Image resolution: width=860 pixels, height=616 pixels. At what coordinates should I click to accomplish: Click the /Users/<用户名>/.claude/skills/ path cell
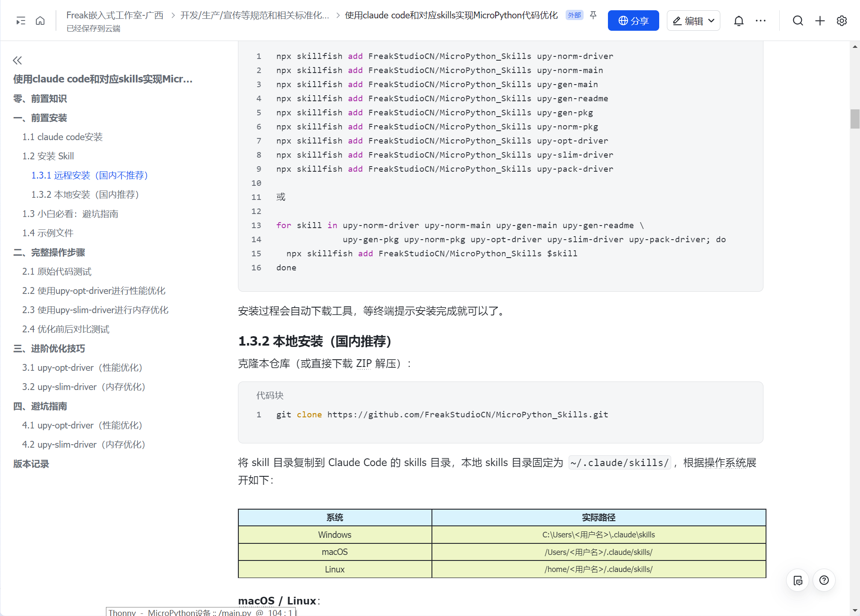click(x=599, y=552)
